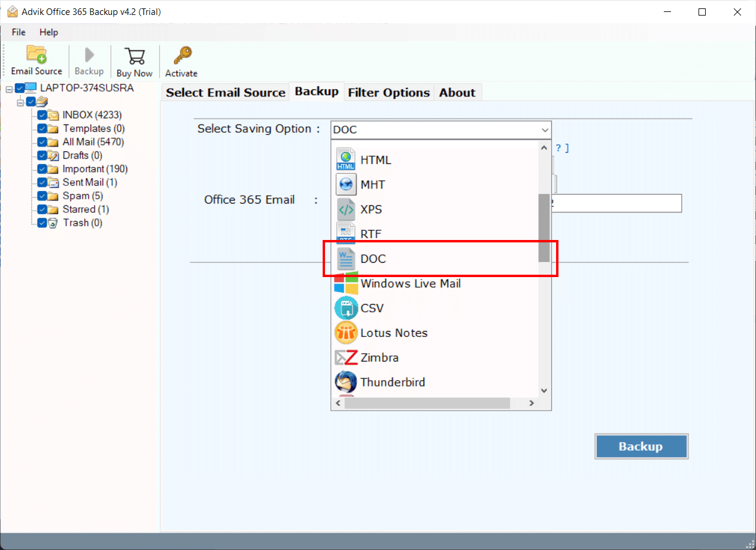
Task: Click the format list vertical scrollbar thumb
Action: coord(544,228)
